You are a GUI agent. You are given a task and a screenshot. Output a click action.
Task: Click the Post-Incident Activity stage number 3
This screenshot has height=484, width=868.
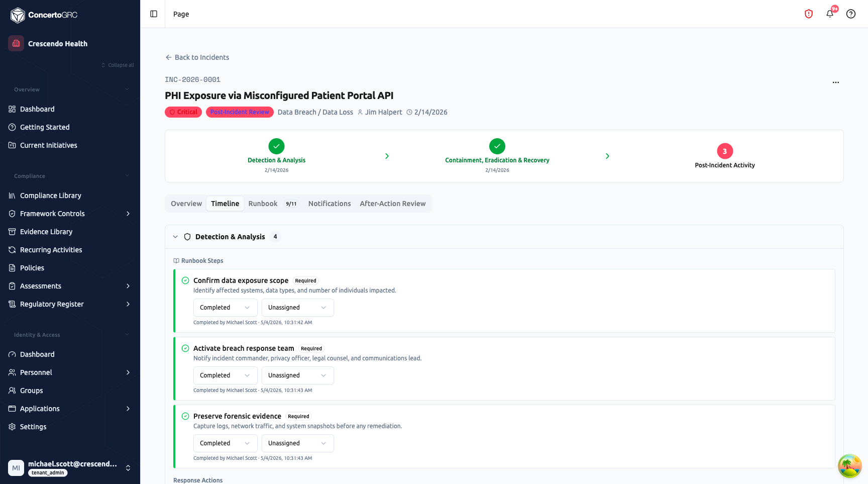click(x=725, y=151)
